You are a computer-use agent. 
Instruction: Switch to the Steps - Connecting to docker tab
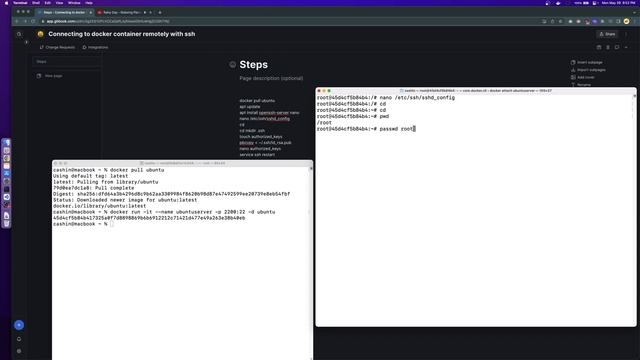coord(64,12)
